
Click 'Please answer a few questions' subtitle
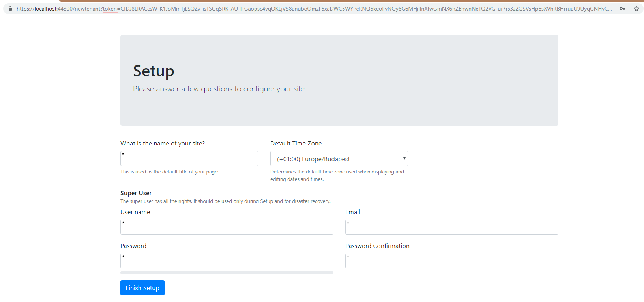(x=219, y=89)
